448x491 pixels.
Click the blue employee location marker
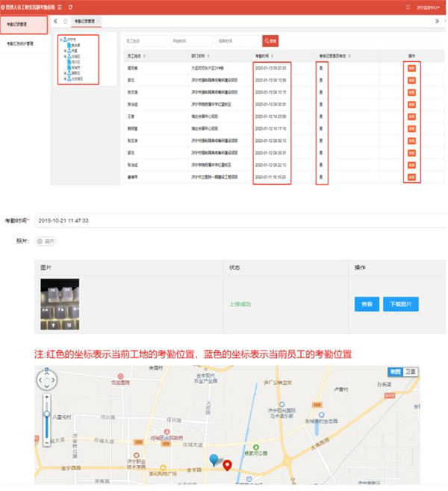point(214,460)
